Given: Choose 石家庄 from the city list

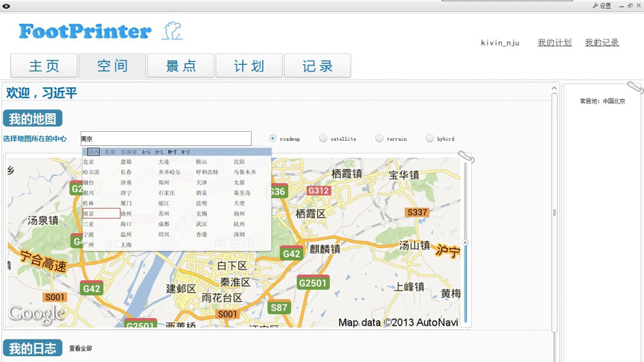Looking at the screenshot, I should 167,193.
